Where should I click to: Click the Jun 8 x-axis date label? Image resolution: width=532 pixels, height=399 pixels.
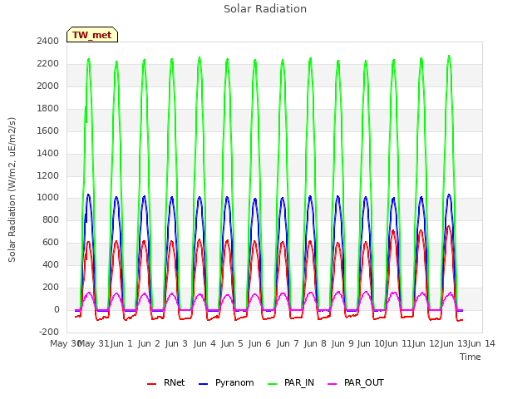click(x=315, y=343)
